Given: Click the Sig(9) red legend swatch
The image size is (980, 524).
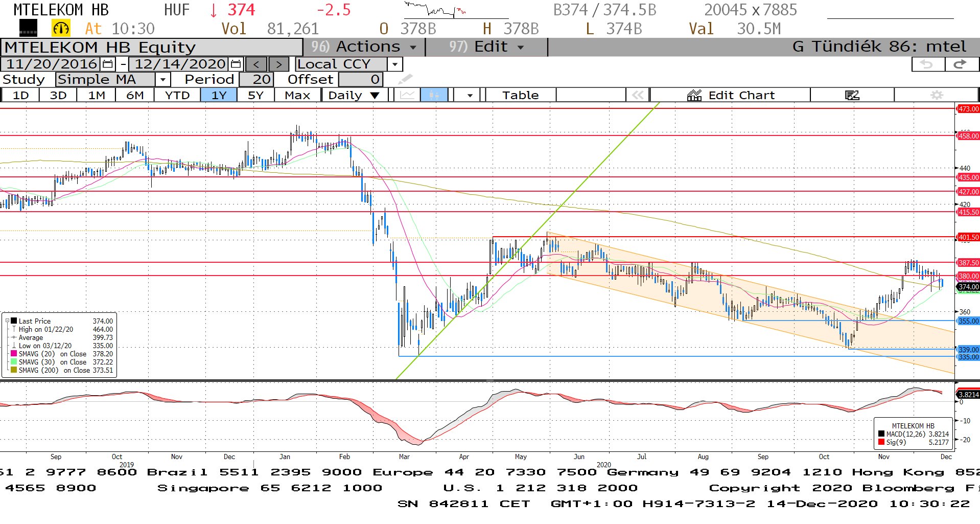Looking at the screenshot, I should tap(881, 442).
